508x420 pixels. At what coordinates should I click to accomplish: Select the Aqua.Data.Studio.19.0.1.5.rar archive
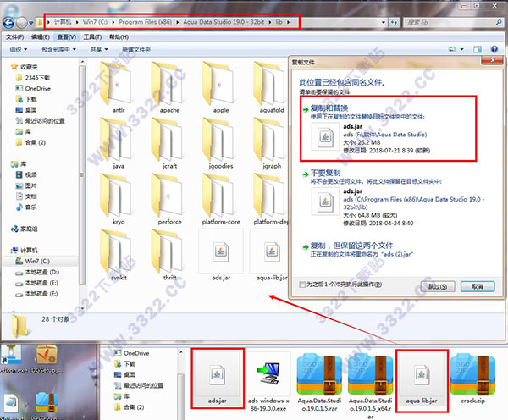[319, 382]
